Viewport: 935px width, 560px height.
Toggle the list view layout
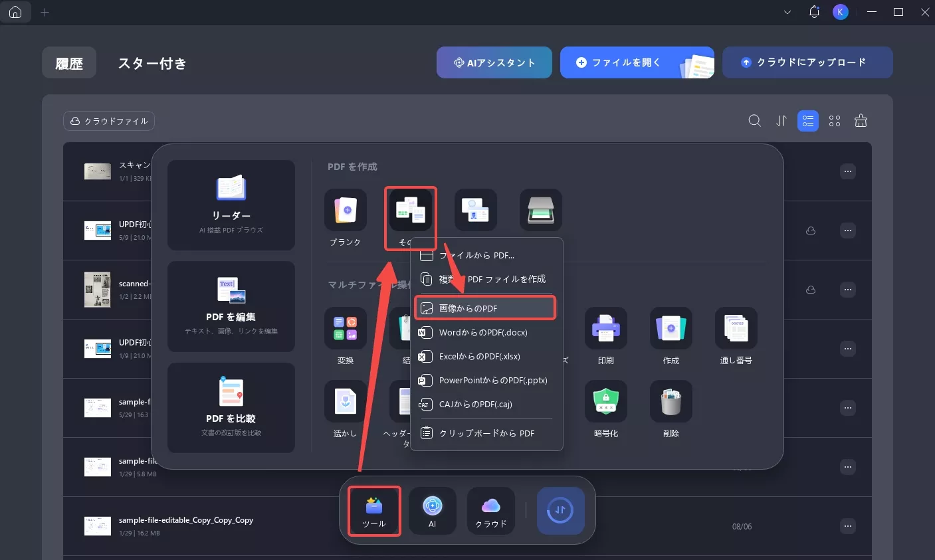point(807,121)
